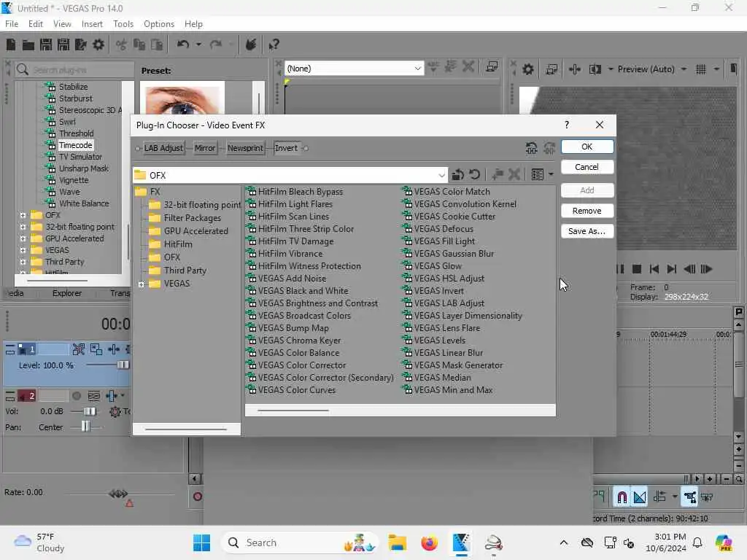This screenshot has height=560, width=747.
Task: Click the Plug-In Chooser help question mark
Action: coord(566,125)
